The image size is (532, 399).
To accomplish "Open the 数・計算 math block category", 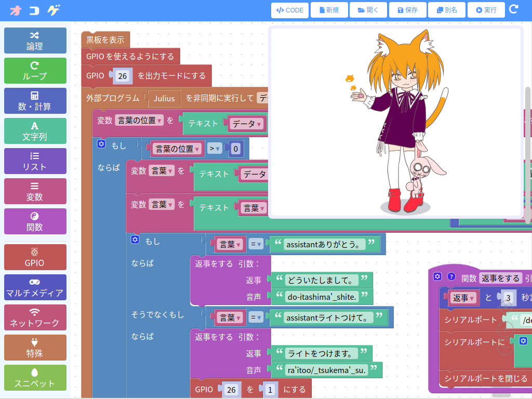I will (35, 101).
